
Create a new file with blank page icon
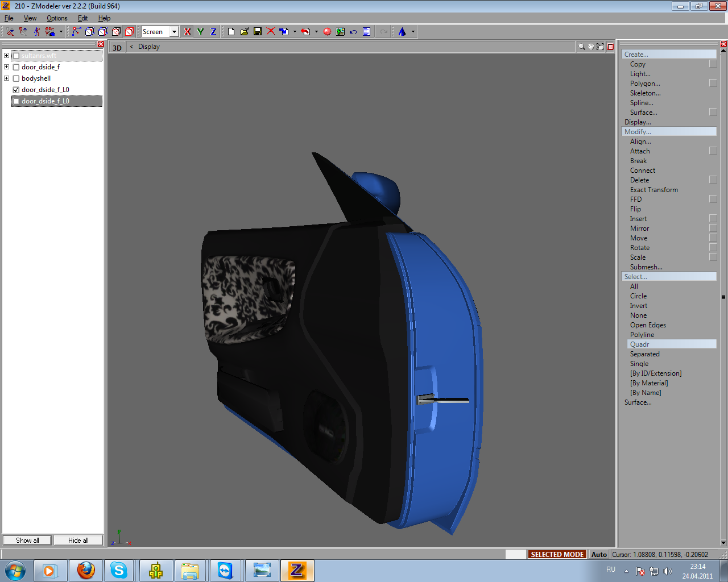231,32
